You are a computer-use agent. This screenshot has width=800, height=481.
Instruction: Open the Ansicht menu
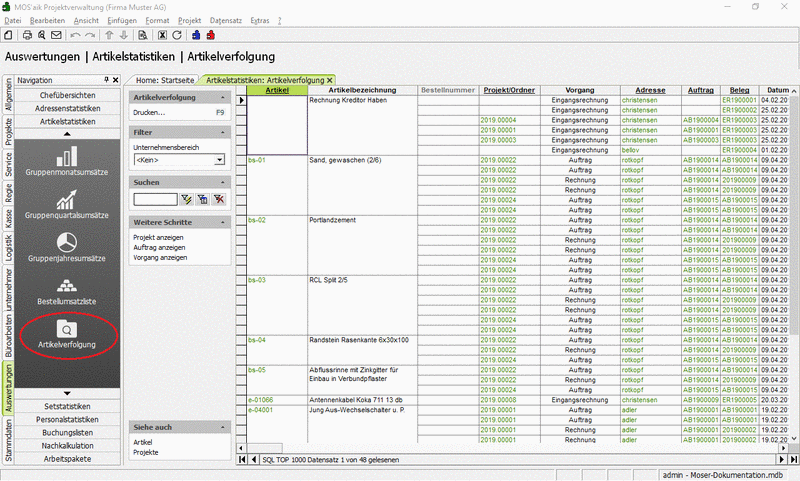tap(86, 20)
